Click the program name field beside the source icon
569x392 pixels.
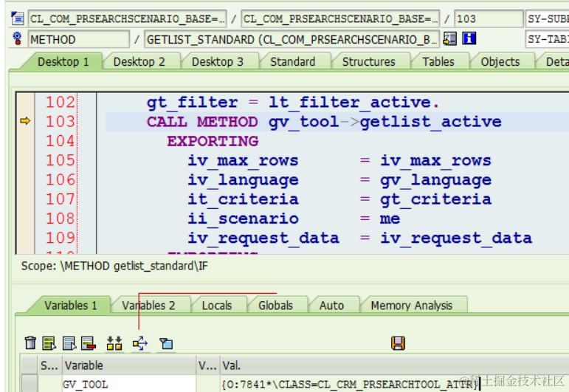point(128,18)
